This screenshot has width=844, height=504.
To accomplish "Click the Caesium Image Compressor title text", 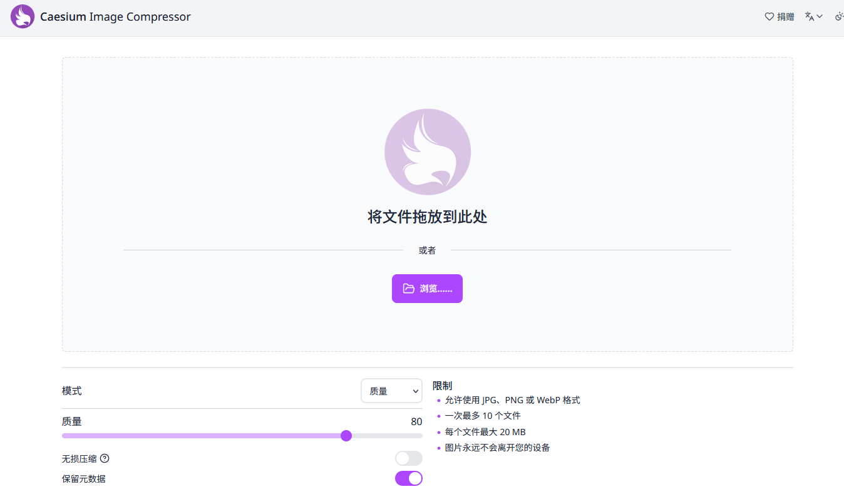I will [x=115, y=17].
